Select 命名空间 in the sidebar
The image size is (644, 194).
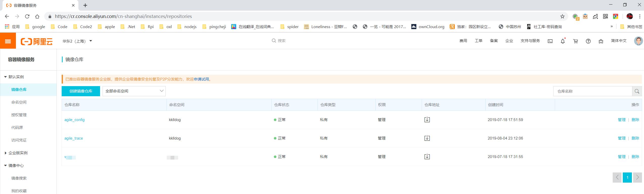click(19, 102)
